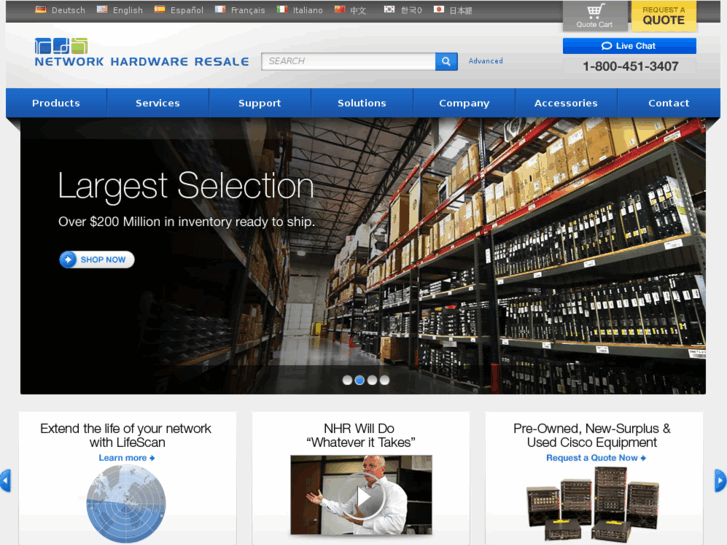Select the Japanese flag icon

[x=439, y=10]
